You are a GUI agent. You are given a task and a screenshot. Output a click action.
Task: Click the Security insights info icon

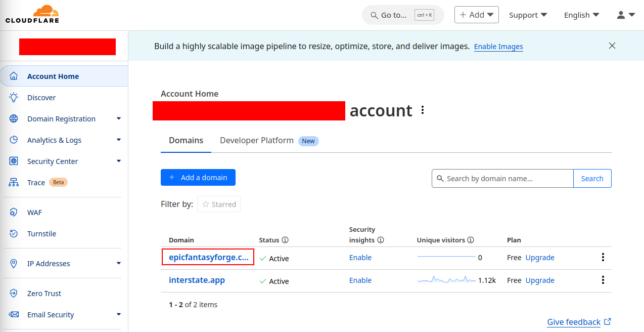click(x=381, y=240)
